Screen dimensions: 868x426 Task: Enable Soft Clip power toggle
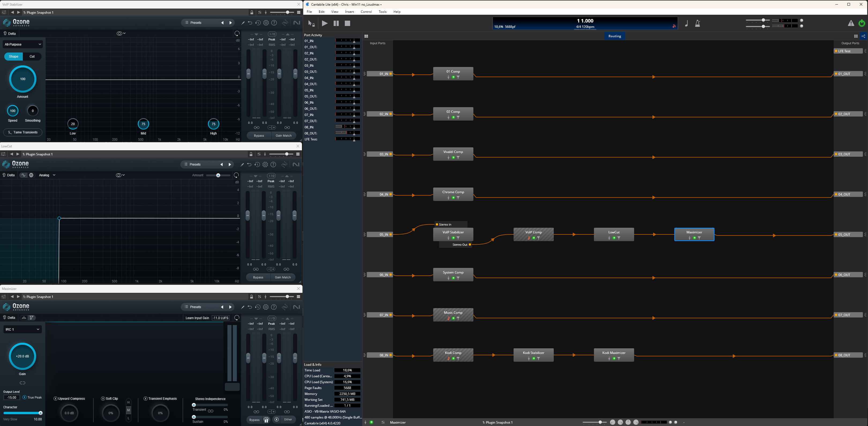[x=103, y=398]
